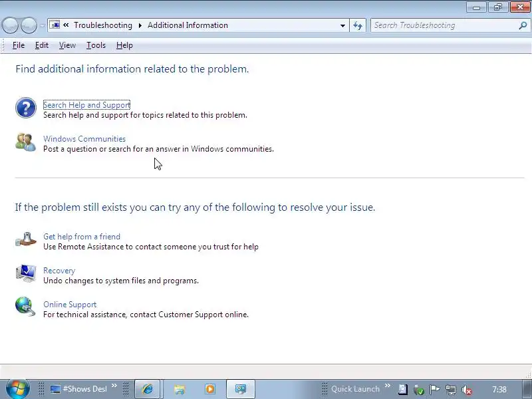Viewport: 532px width, 399px height.
Task: Click text 'Undo changes to system files and programs.'
Action: [121, 281]
